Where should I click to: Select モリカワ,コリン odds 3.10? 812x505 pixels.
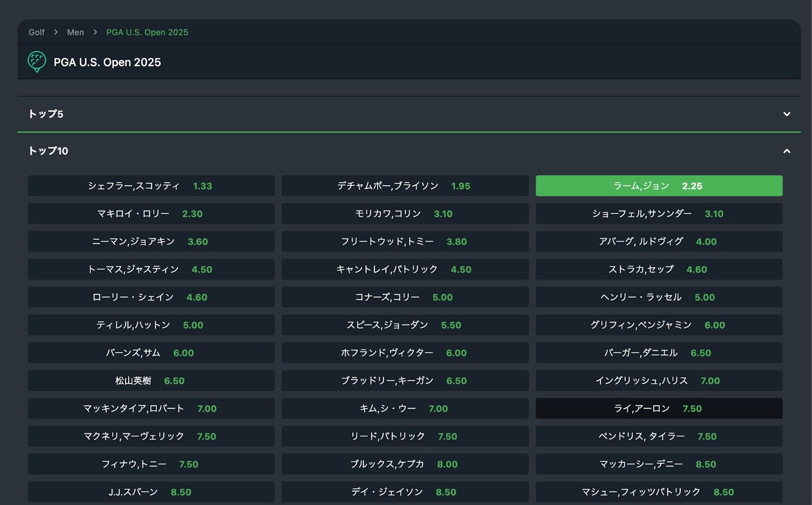[405, 213]
